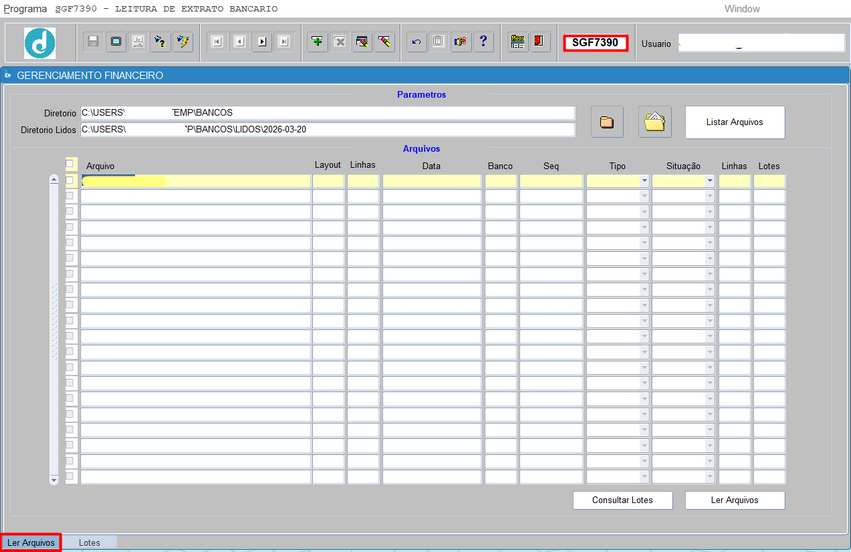
Task: Click the open folder with files button
Action: 655,122
